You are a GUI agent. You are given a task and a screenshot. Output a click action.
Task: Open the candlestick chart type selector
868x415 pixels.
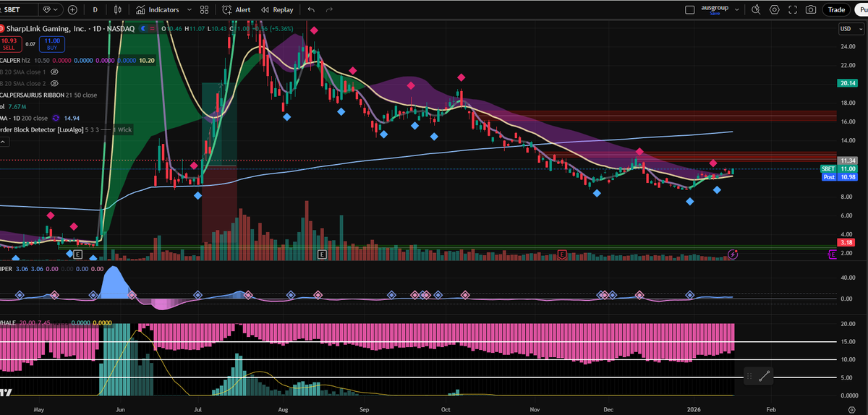pos(118,9)
